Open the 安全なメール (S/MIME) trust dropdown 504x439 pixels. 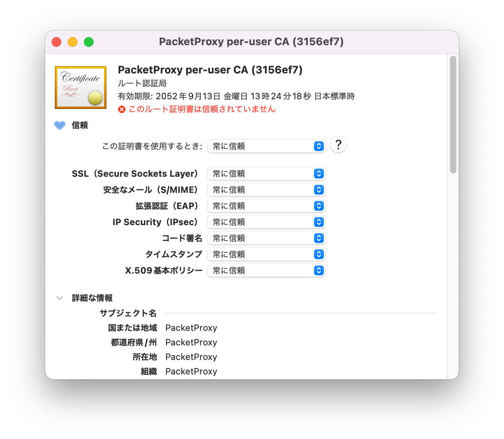pyautogui.click(x=266, y=190)
